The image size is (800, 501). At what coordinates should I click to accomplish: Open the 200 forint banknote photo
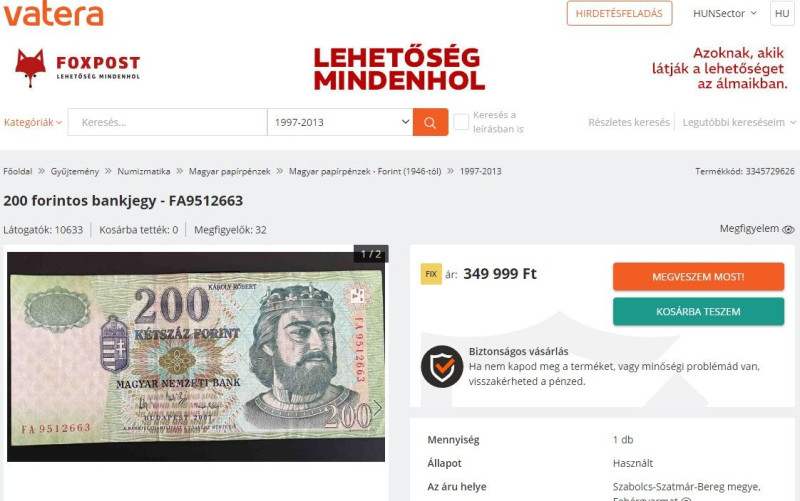click(x=196, y=357)
